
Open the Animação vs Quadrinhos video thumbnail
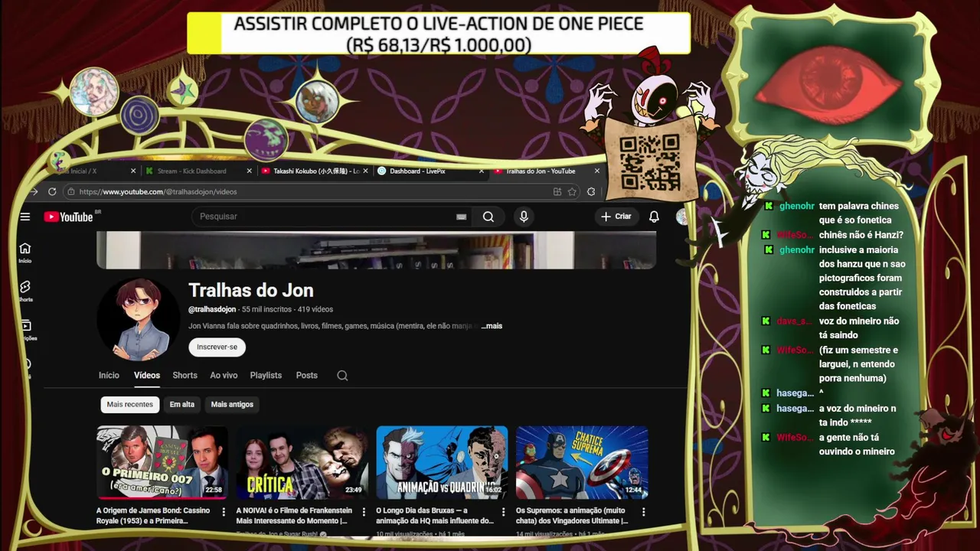click(x=442, y=462)
